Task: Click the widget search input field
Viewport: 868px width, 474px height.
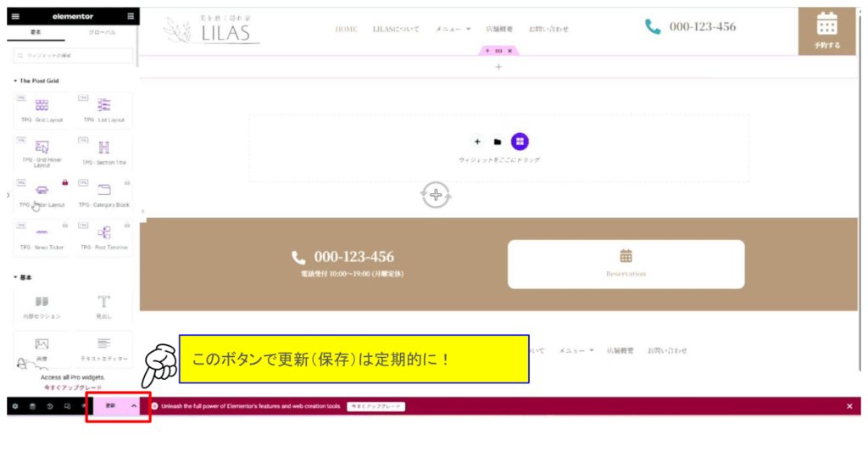Action: click(x=73, y=55)
